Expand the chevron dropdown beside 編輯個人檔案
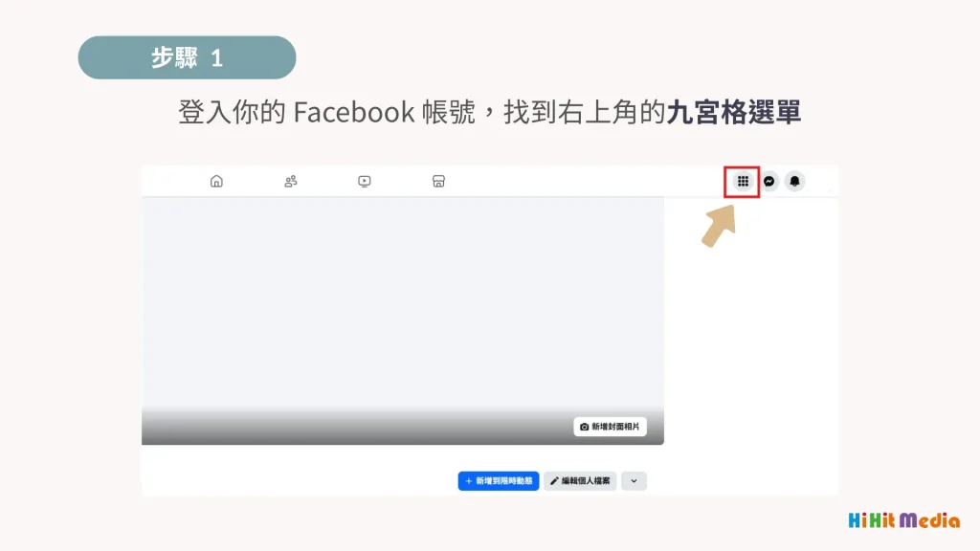 coord(634,481)
